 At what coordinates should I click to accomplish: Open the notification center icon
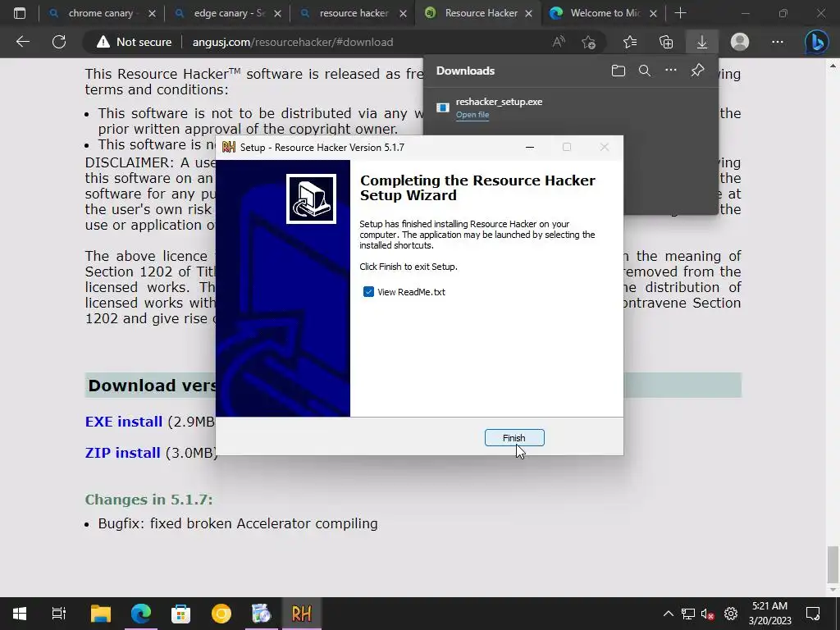point(813,614)
